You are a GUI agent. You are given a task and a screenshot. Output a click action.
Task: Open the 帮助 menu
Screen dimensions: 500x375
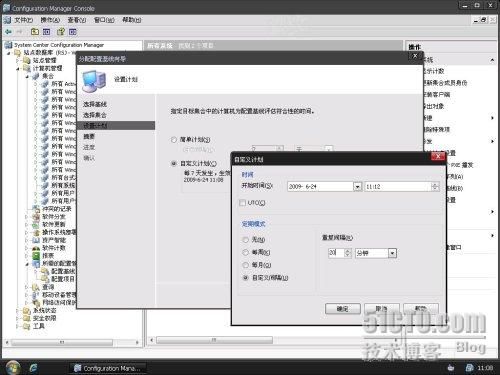point(131,20)
